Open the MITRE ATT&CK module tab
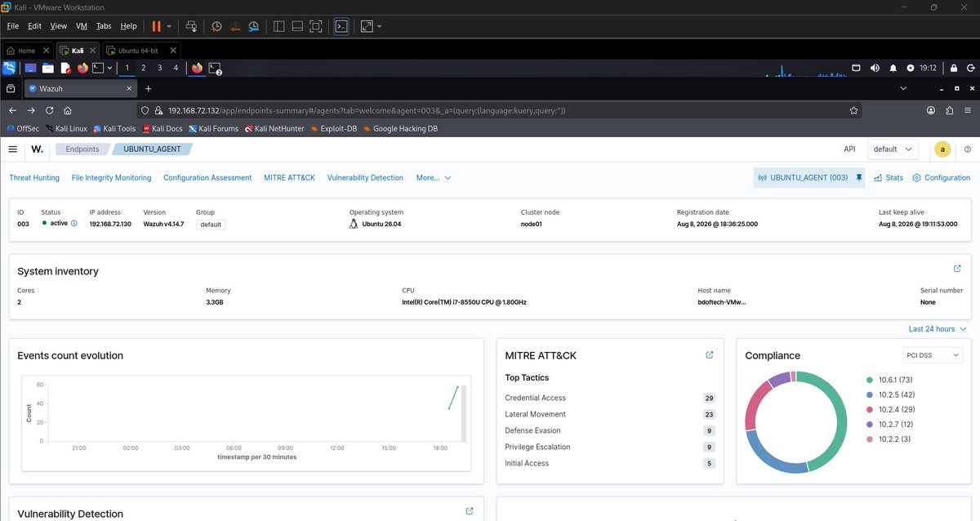Image resolution: width=980 pixels, height=521 pixels. coord(289,177)
